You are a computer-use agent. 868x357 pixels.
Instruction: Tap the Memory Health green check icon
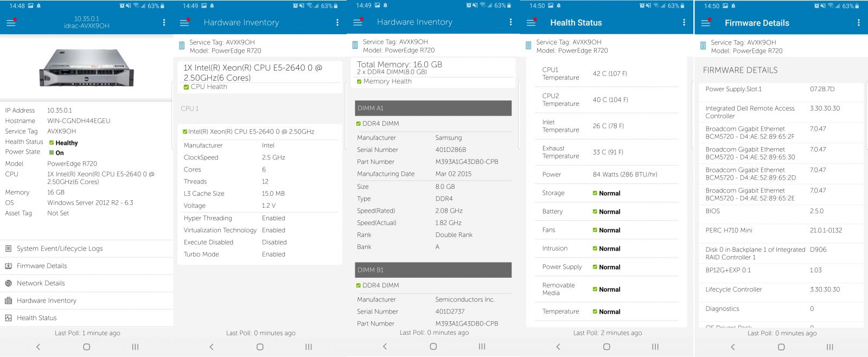click(x=359, y=81)
